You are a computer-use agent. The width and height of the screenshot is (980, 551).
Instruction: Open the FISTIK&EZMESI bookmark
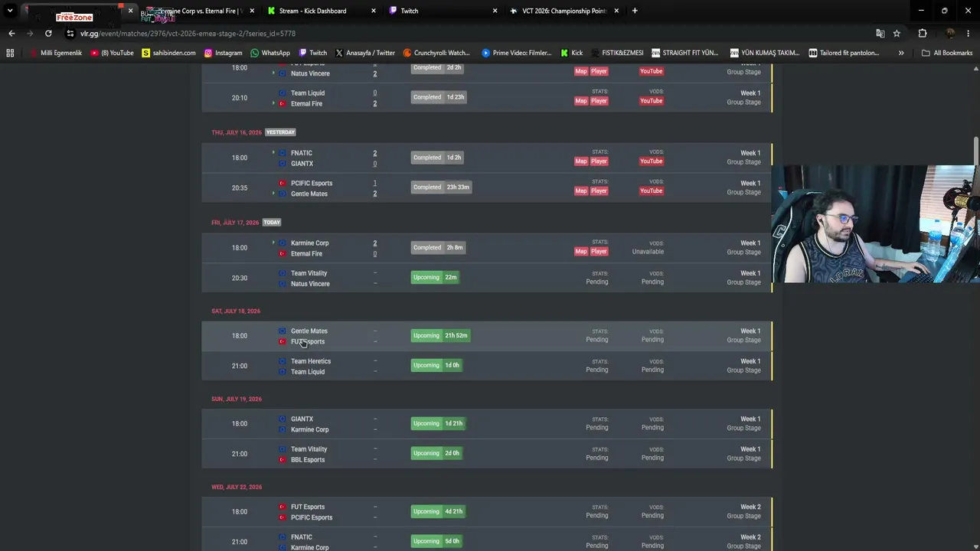click(617, 53)
